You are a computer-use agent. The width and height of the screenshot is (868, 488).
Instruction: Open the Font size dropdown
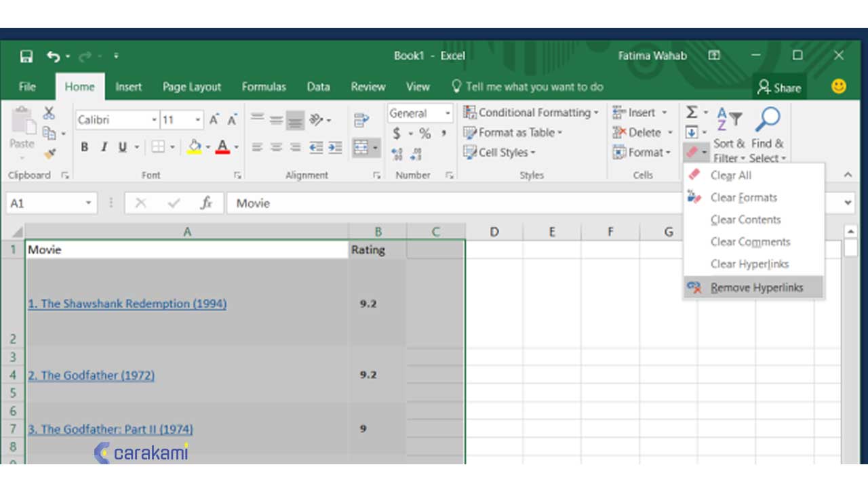click(197, 119)
